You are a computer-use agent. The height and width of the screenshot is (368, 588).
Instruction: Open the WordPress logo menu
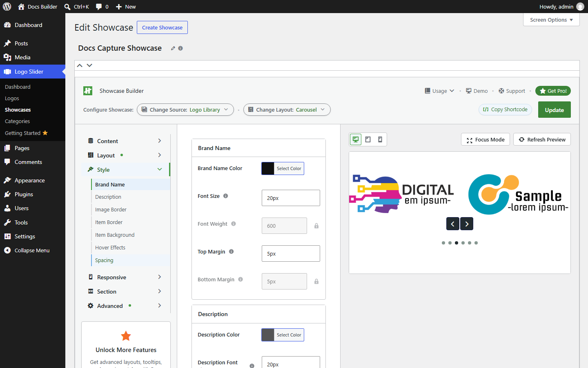coord(7,7)
